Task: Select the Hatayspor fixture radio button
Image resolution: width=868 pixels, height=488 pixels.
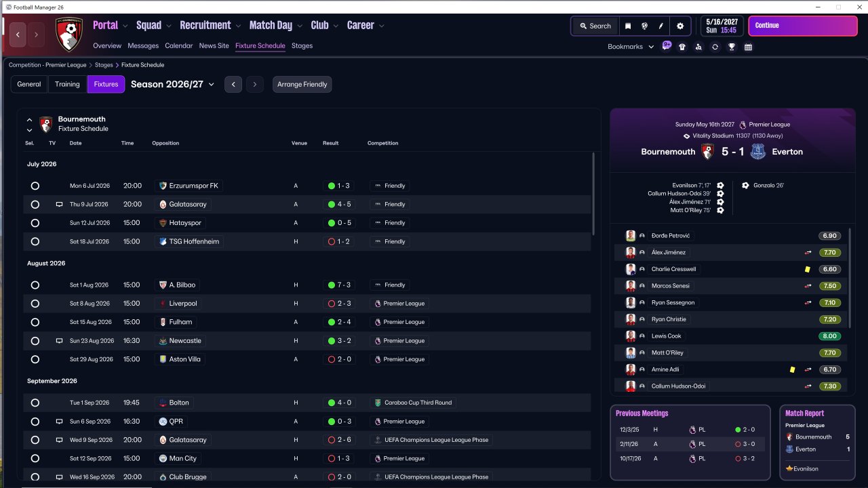Action: pyautogui.click(x=35, y=223)
